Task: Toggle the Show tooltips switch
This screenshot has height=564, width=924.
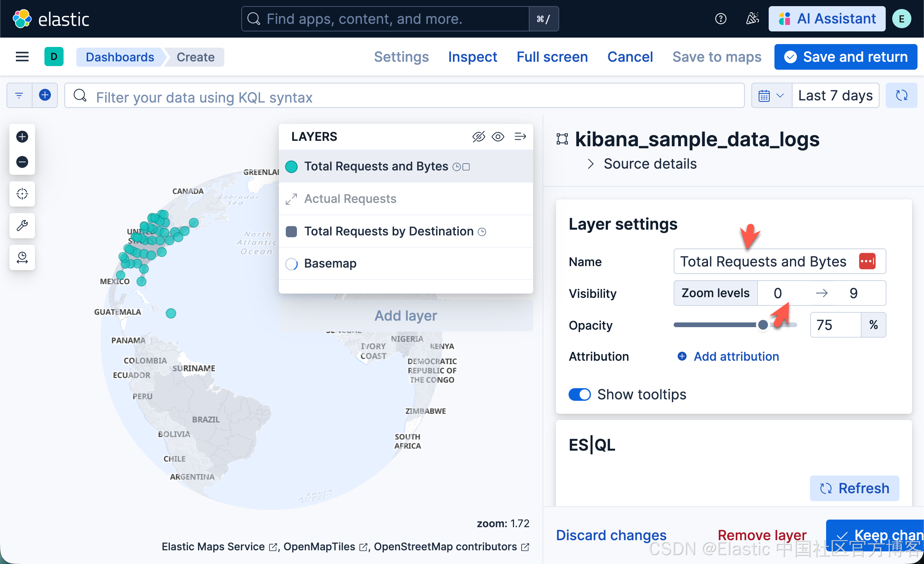Action: pos(579,394)
